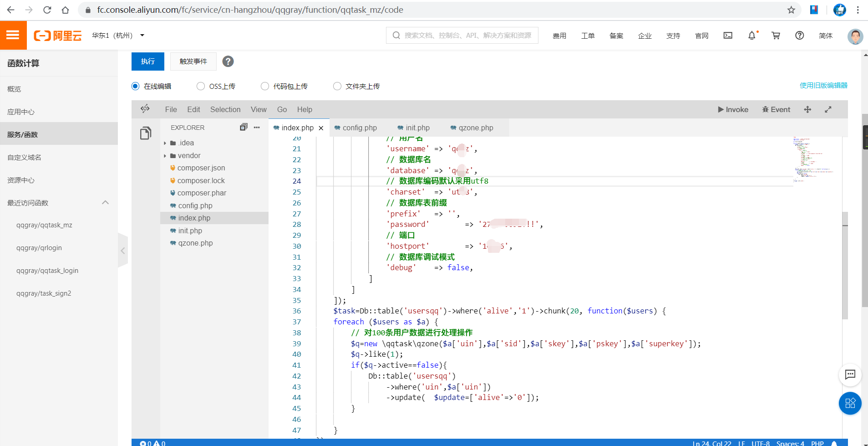Click the 触发事件 button
868x446 pixels.
[x=193, y=62]
